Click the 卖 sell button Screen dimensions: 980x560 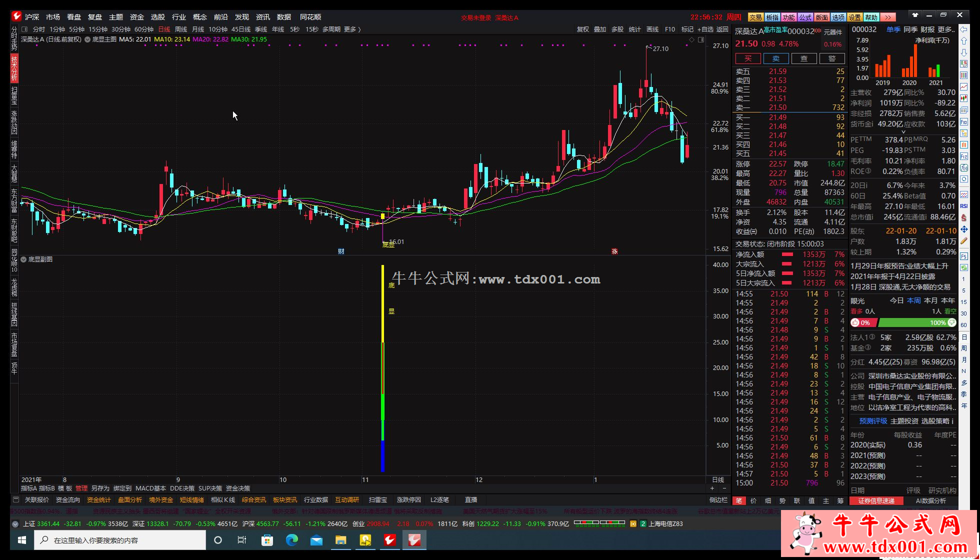pyautogui.click(x=776, y=58)
